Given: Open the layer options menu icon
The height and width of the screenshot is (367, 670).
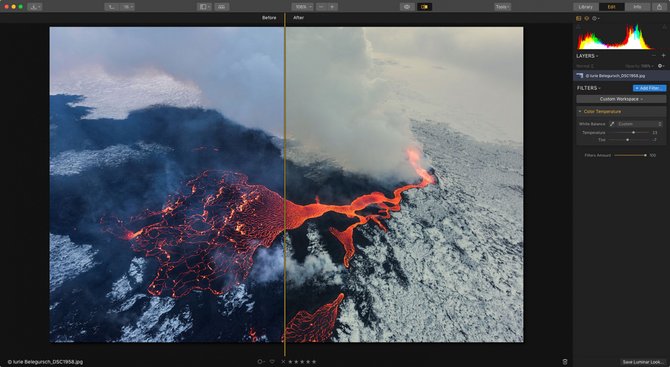Looking at the screenshot, I should (661, 66).
